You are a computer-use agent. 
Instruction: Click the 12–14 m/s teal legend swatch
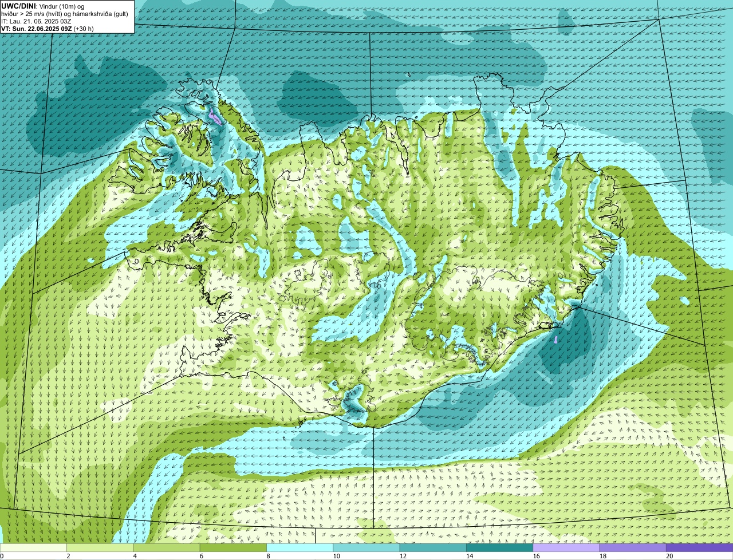click(x=433, y=547)
